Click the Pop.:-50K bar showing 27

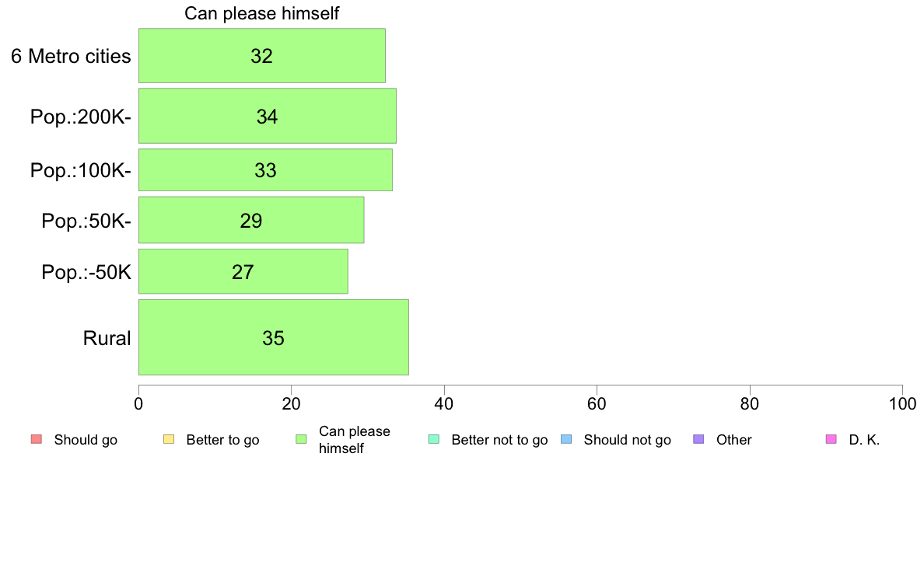click(x=243, y=271)
